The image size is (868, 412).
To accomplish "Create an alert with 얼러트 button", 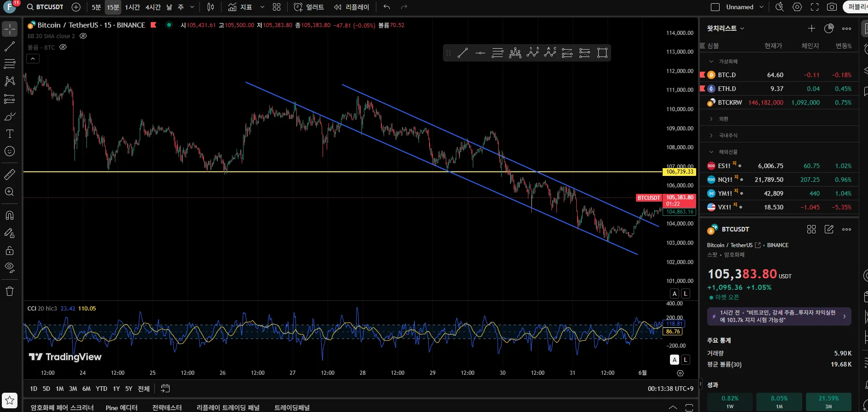I will pos(309,7).
